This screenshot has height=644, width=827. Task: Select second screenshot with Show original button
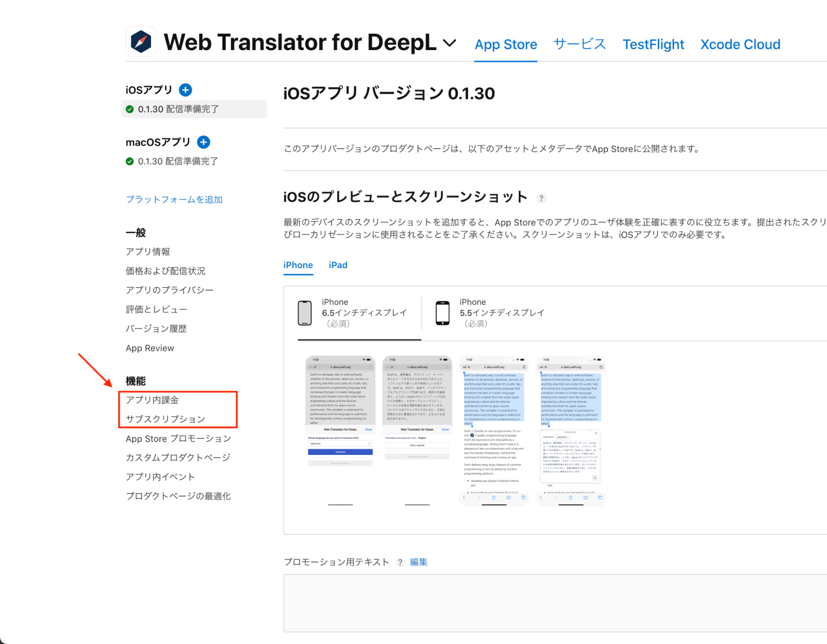[x=417, y=430]
